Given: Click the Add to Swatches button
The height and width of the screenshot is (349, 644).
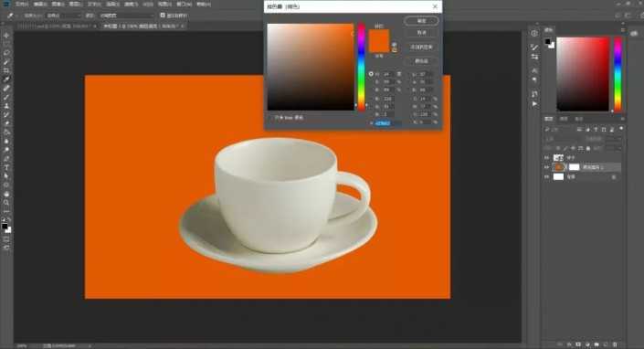Looking at the screenshot, I should coord(421,48).
